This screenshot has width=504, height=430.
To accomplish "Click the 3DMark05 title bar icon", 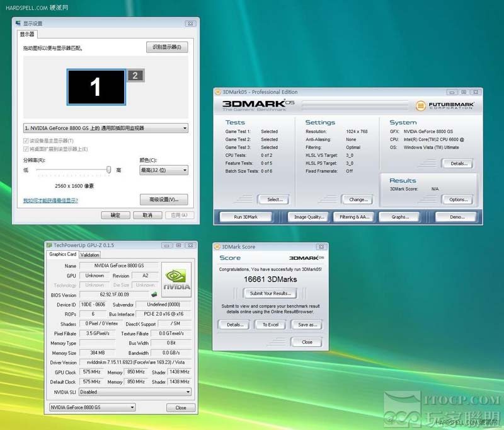I will coord(218,92).
